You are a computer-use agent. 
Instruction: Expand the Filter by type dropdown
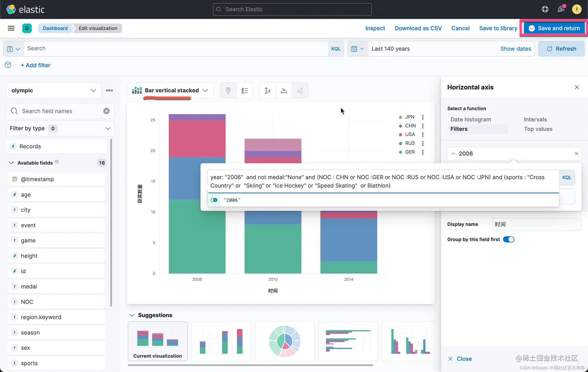(x=60, y=128)
